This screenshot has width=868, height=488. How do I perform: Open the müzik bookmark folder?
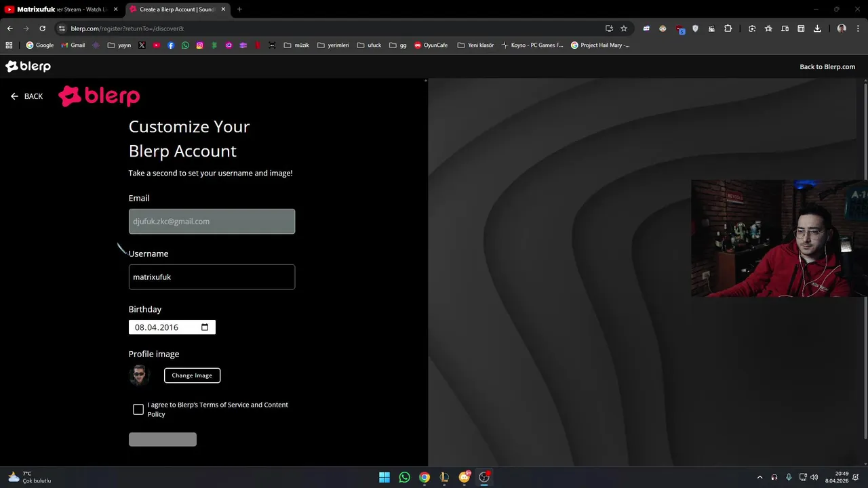coord(296,45)
